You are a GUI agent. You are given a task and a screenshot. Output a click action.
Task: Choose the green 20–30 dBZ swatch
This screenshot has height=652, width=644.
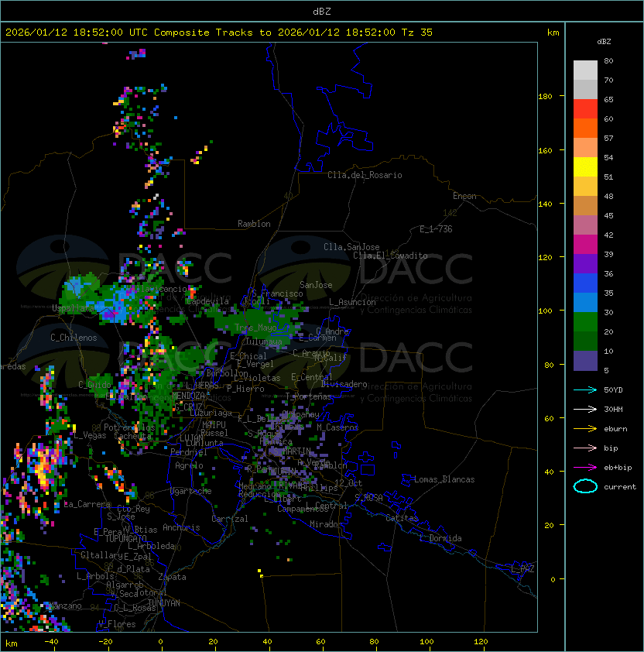(x=585, y=322)
